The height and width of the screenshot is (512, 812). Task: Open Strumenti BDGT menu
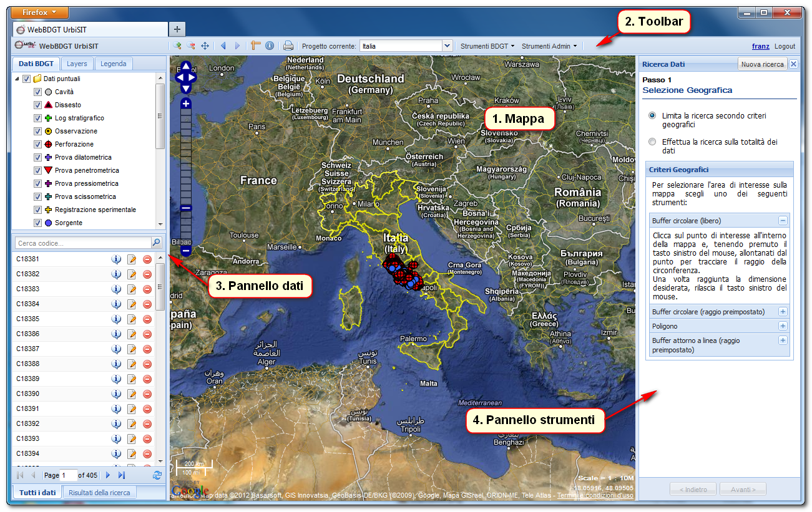tap(487, 46)
